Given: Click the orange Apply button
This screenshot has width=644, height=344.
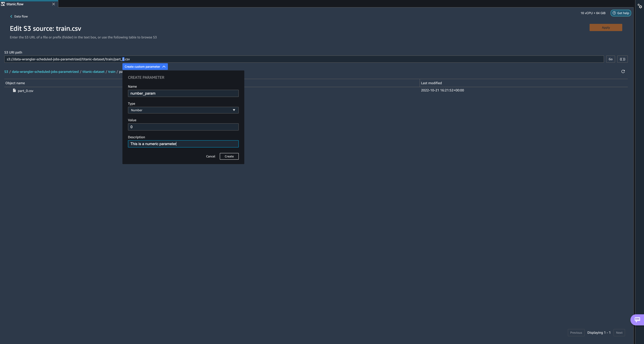Looking at the screenshot, I should point(605,28).
